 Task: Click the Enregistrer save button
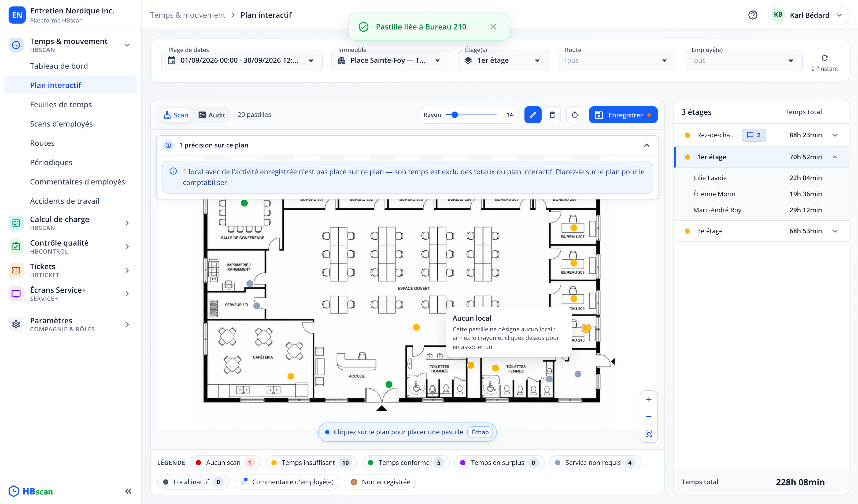coord(623,115)
